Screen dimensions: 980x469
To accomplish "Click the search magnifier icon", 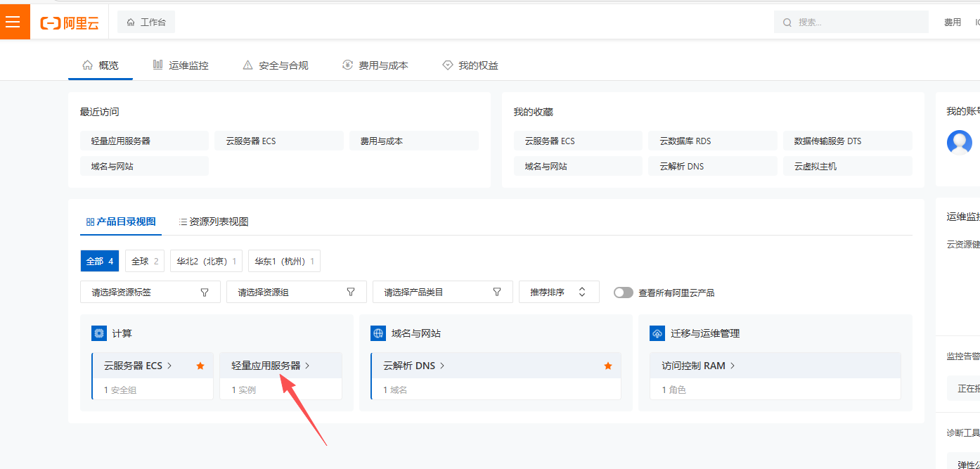I will 787,23.
